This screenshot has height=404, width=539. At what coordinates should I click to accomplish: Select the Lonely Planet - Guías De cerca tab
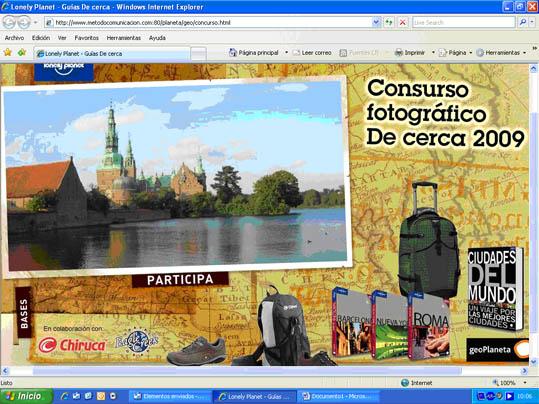[112, 53]
